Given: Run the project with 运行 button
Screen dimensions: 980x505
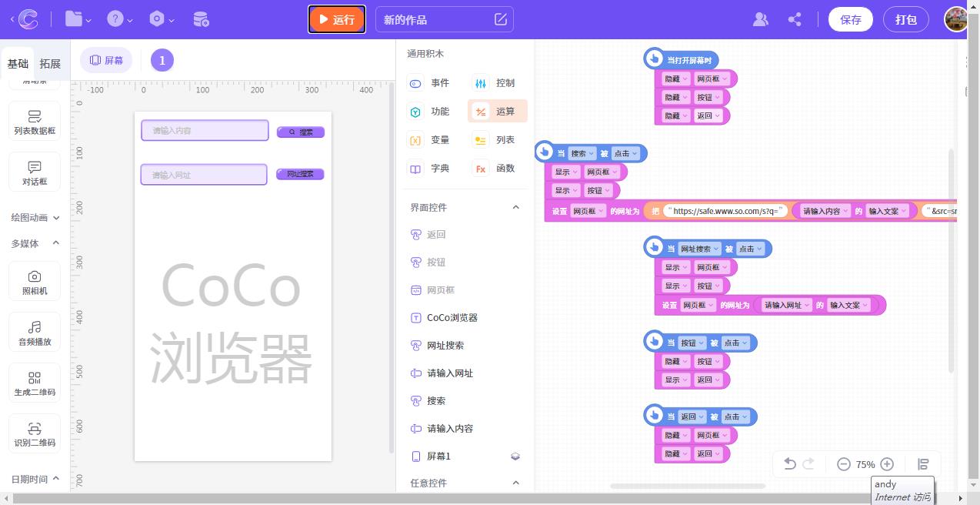Looking at the screenshot, I should point(337,19).
